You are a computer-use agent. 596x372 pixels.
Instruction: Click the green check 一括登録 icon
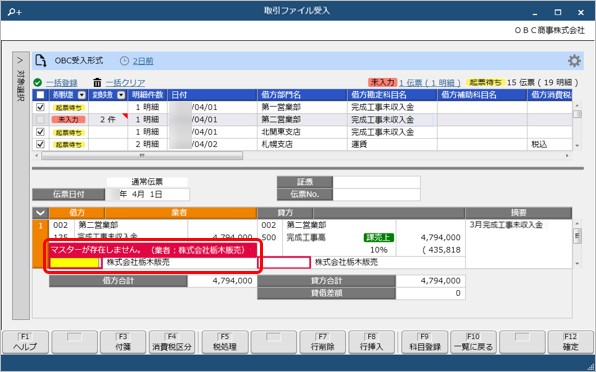click(x=37, y=82)
